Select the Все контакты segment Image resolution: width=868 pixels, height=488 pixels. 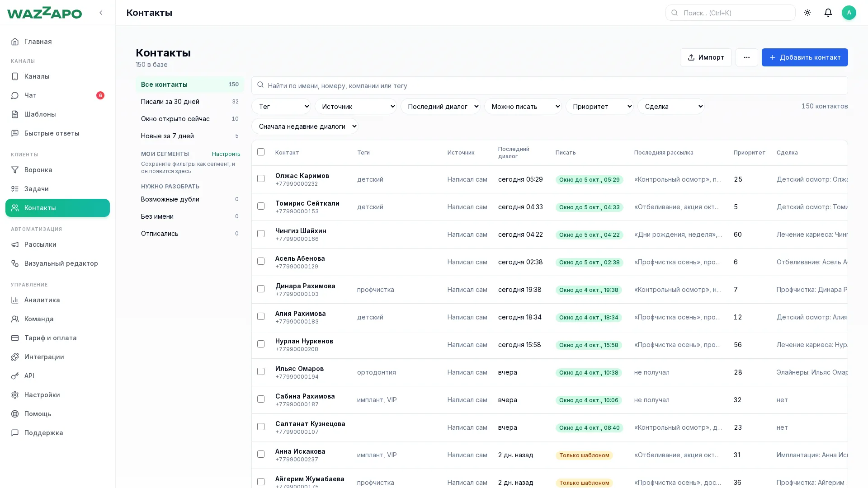190,84
